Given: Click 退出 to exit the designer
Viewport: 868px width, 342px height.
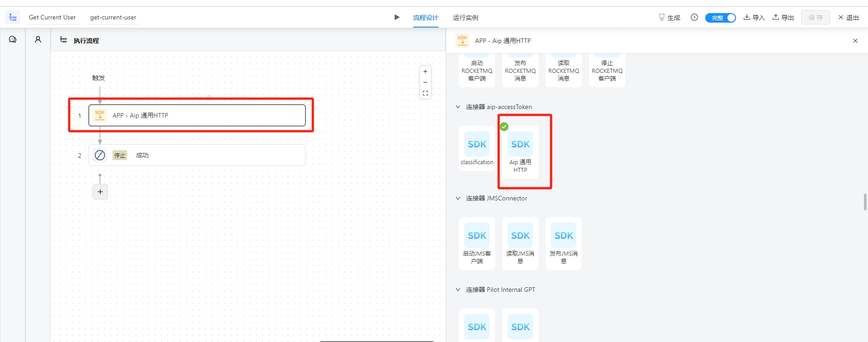Looking at the screenshot, I should (x=849, y=18).
